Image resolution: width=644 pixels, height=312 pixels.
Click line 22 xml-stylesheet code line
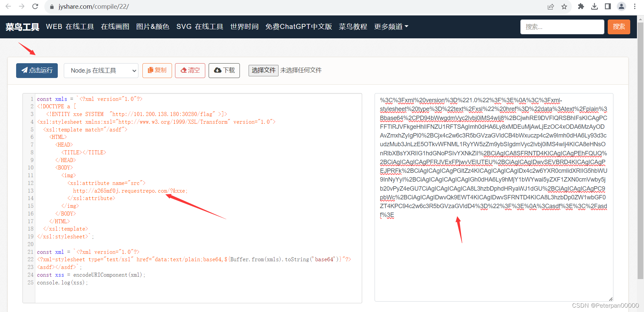click(x=194, y=260)
